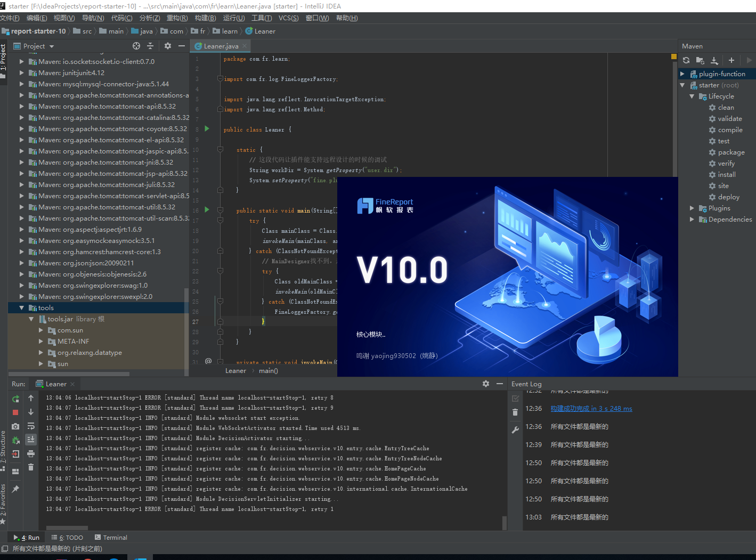Run class Leaner from gutter arrow

207,129
